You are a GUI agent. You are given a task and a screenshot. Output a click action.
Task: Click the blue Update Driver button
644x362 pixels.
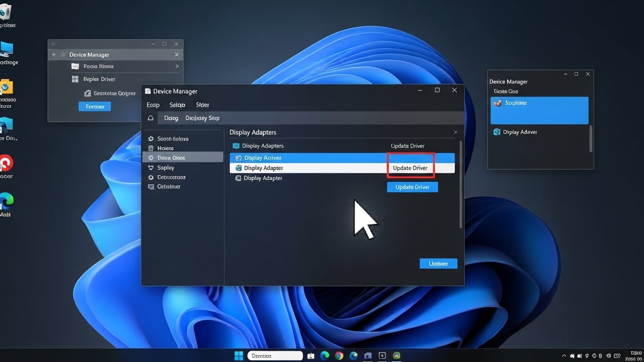(412, 187)
